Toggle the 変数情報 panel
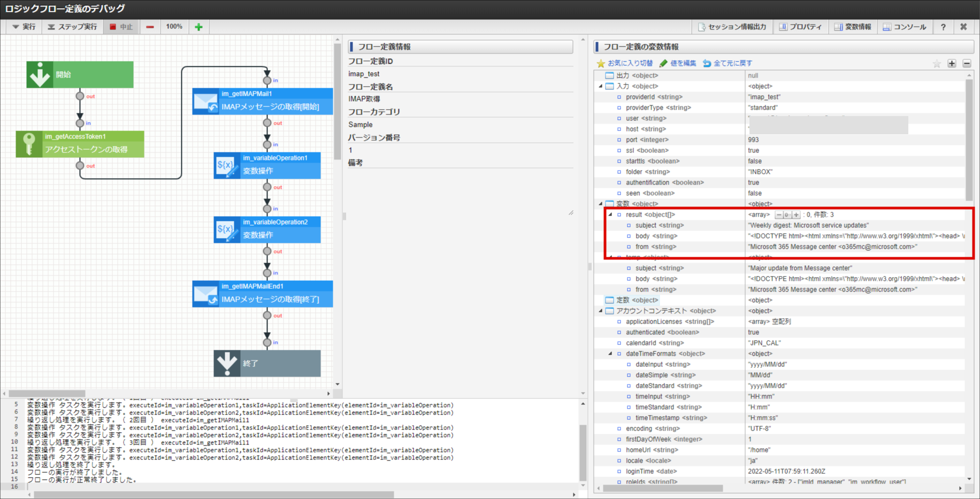The width and height of the screenshot is (980, 499). pos(853,27)
